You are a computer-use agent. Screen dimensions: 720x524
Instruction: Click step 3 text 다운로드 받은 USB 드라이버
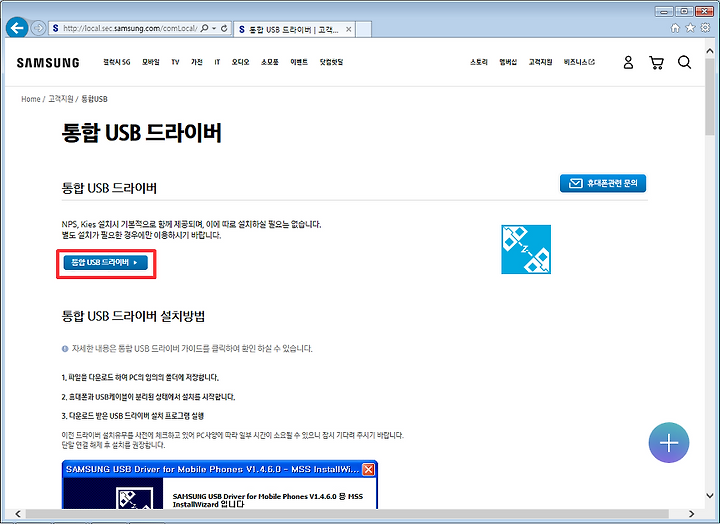click(x=133, y=416)
